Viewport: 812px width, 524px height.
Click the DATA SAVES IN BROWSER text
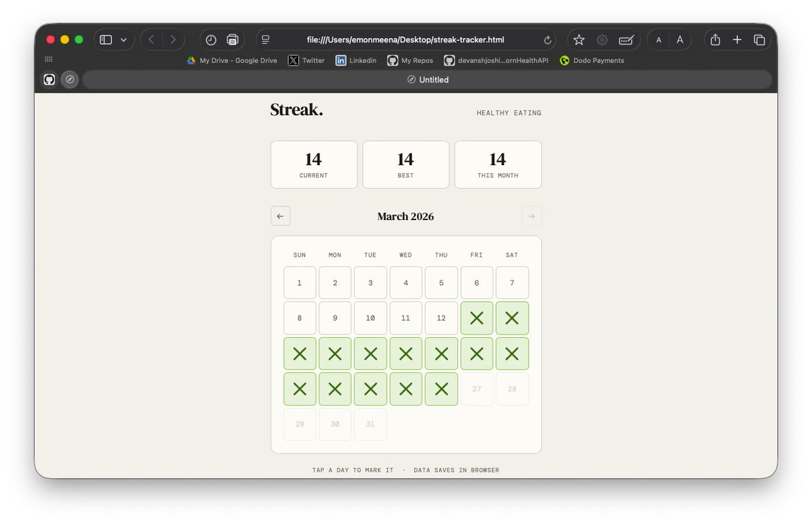pyautogui.click(x=457, y=470)
